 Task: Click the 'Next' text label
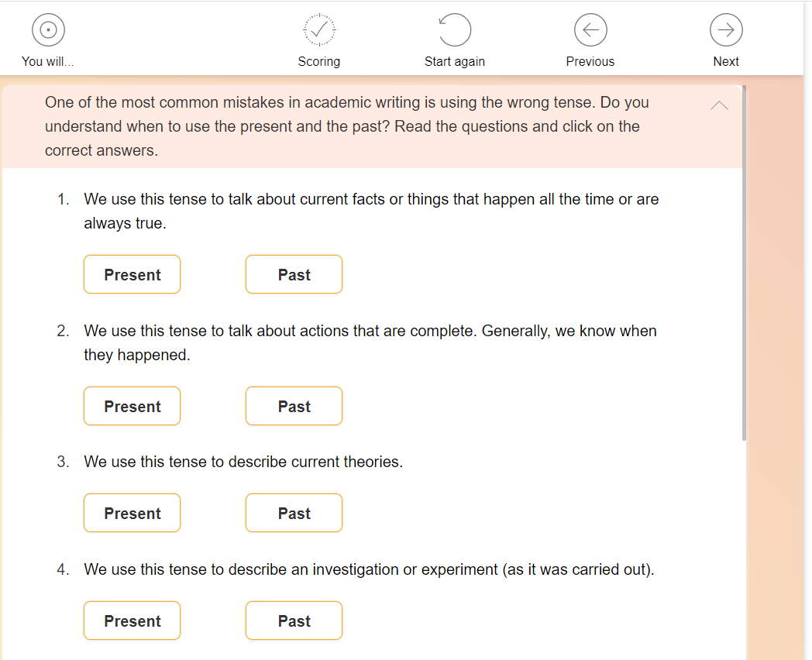(x=726, y=62)
